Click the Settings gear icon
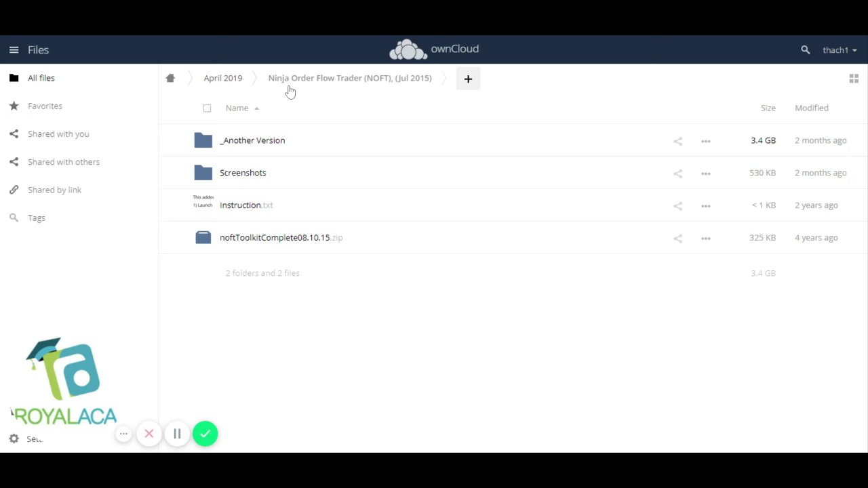 tap(14, 439)
